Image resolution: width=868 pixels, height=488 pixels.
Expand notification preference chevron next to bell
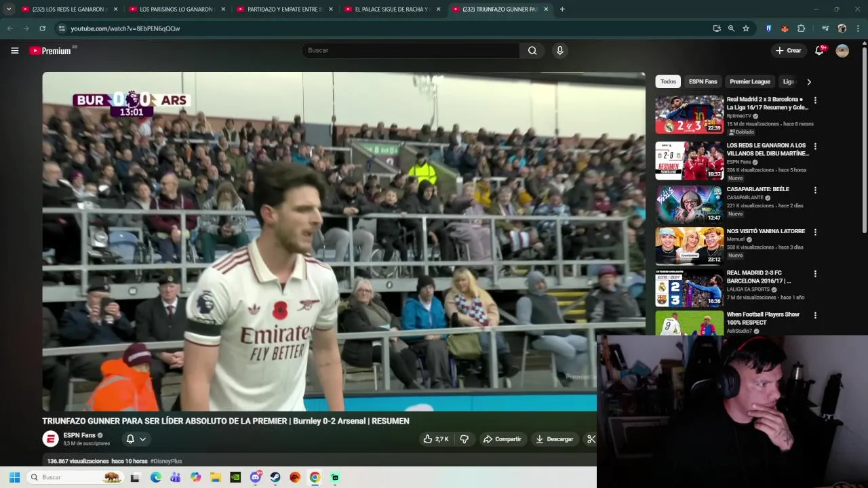[x=142, y=439]
